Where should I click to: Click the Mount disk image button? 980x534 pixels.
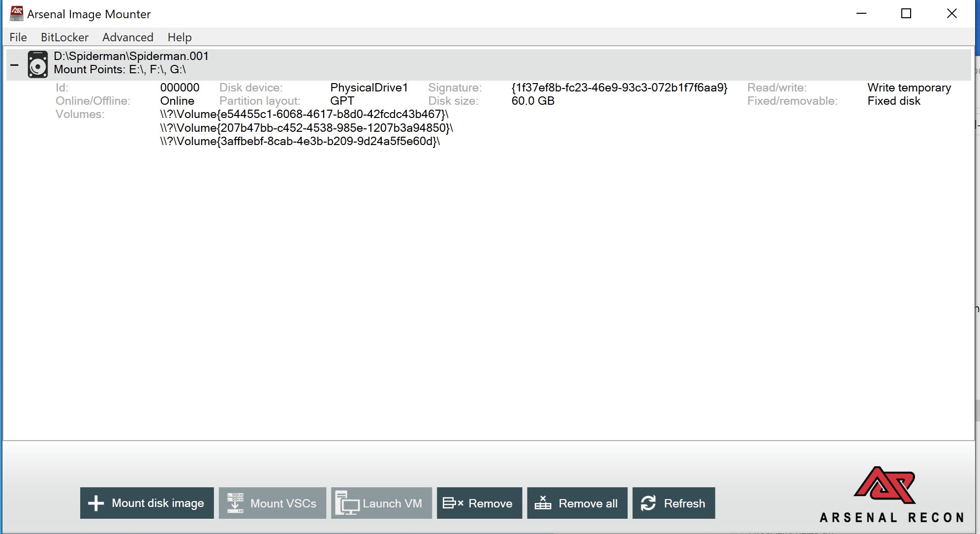[x=147, y=503]
